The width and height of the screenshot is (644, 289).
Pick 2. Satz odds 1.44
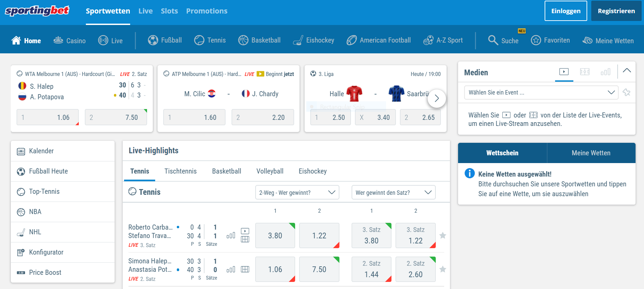[372, 269]
